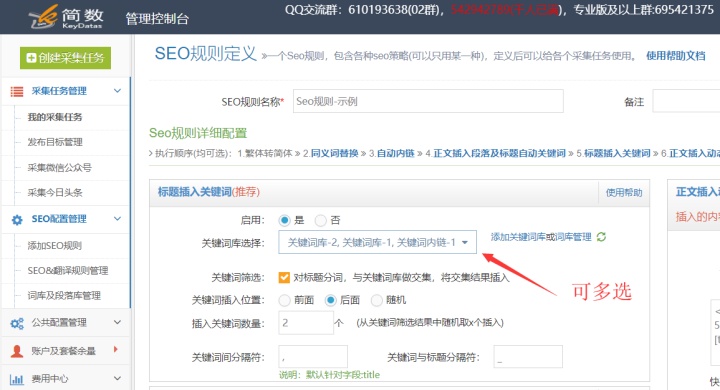Choose 随机 as keyword insert position
The image size is (720, 390).
coord(377,300)
